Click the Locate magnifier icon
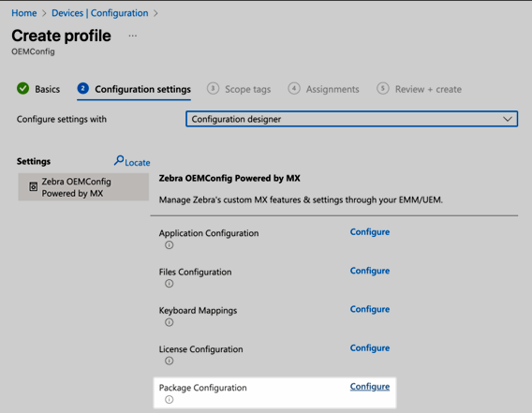This screenshot has height=413, width=532. pyautogui.click(x=119, y=160)
